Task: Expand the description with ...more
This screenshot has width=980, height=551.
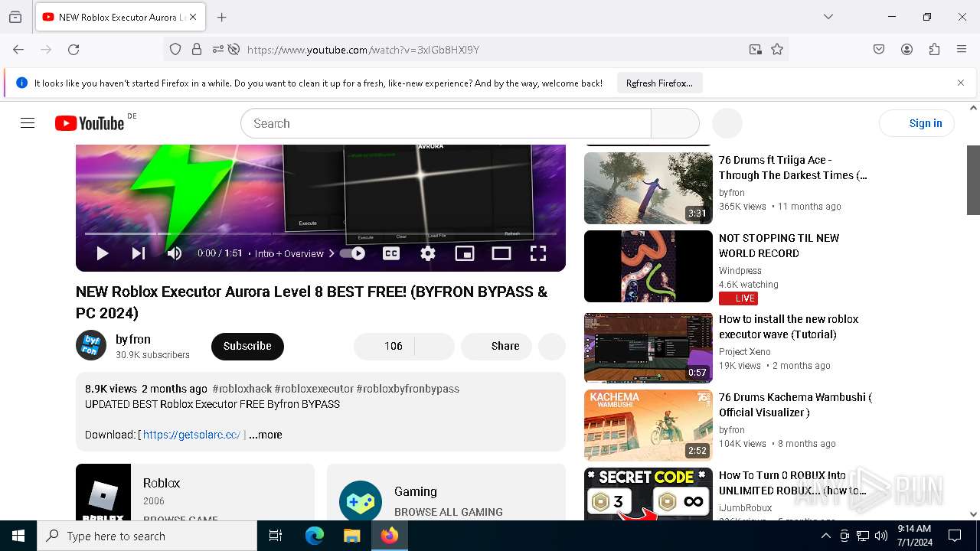Action: tap(266, 435)
